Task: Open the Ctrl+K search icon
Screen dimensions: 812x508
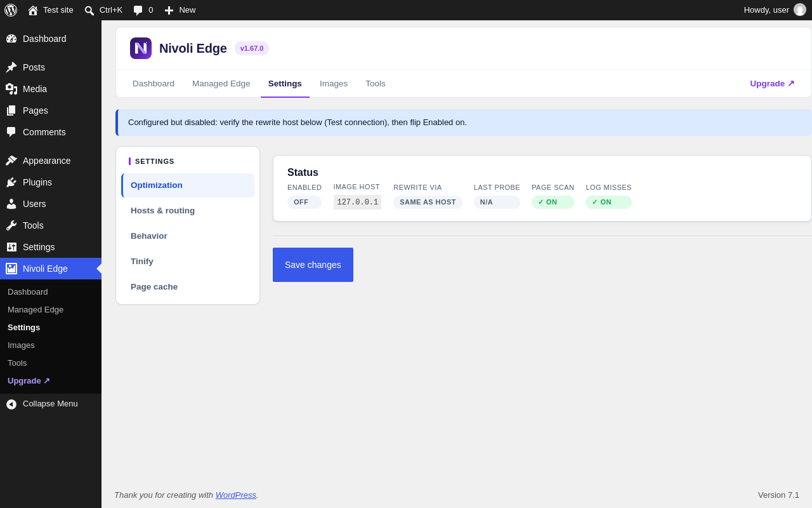Action: coord(89,10)
